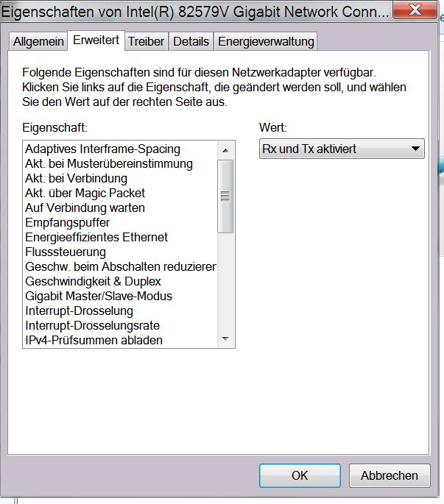Screen dimensions: 444x504
Task: Select Adaptives Interframe-Spacing in property list
Action: (120, 149)
